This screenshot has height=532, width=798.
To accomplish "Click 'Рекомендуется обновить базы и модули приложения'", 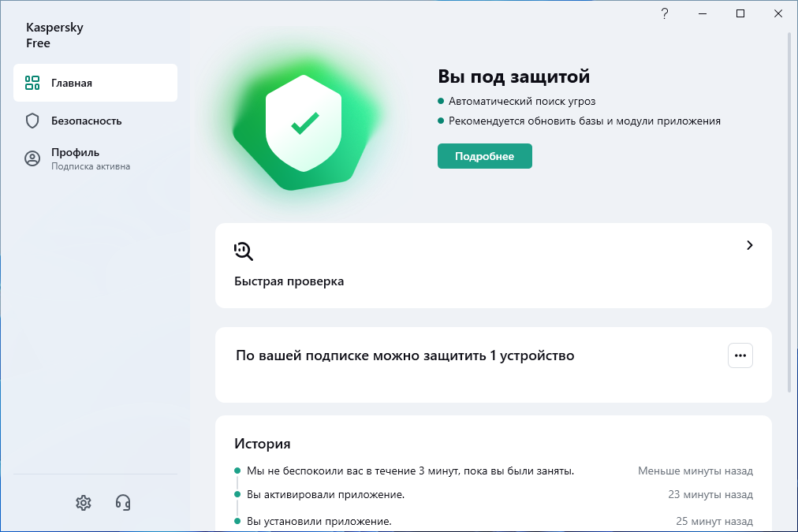I will [x=584, y=121].
